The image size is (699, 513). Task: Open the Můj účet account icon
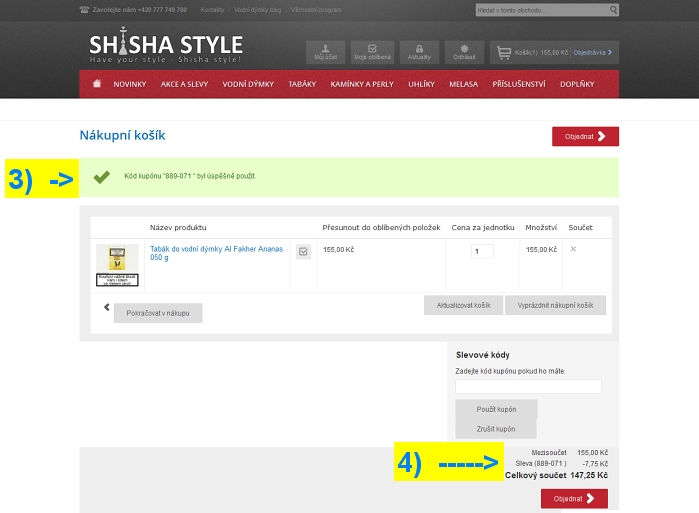click(325, 52)
